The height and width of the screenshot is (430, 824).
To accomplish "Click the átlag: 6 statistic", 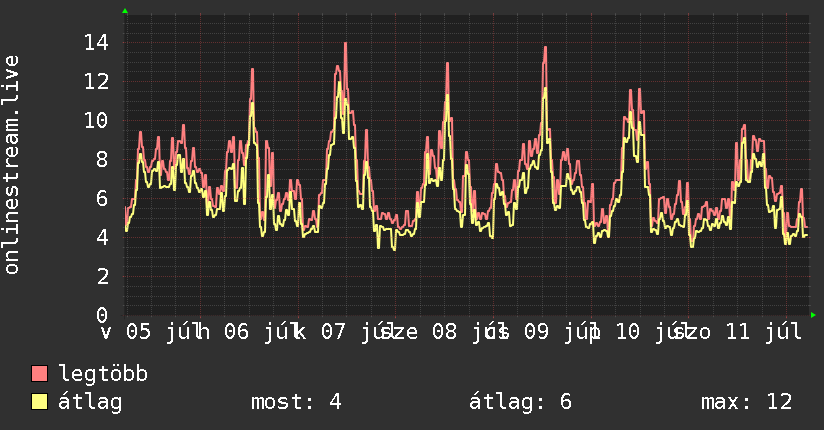I will pos(520,402).
